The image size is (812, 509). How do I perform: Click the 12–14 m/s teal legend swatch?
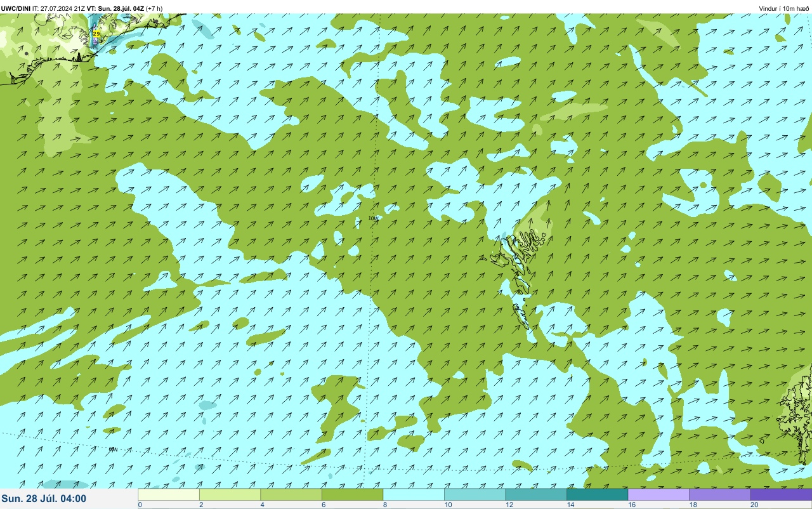(536, 494)
